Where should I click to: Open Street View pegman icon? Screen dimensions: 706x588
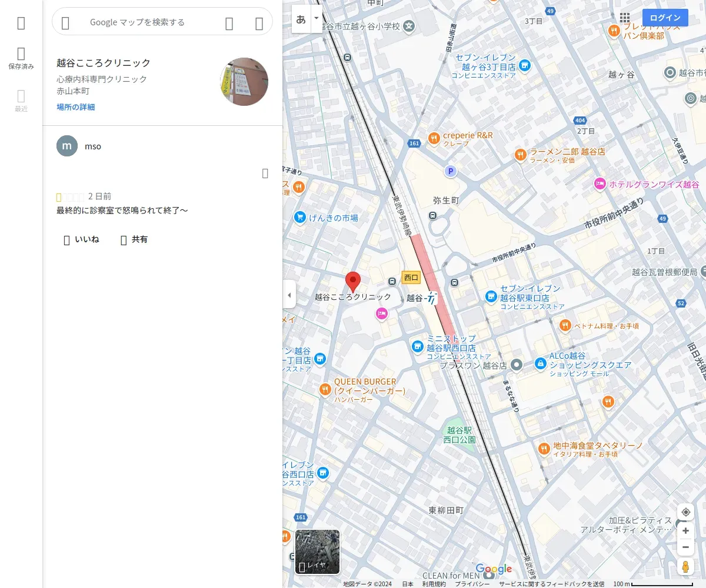click(x=685, y=567)
